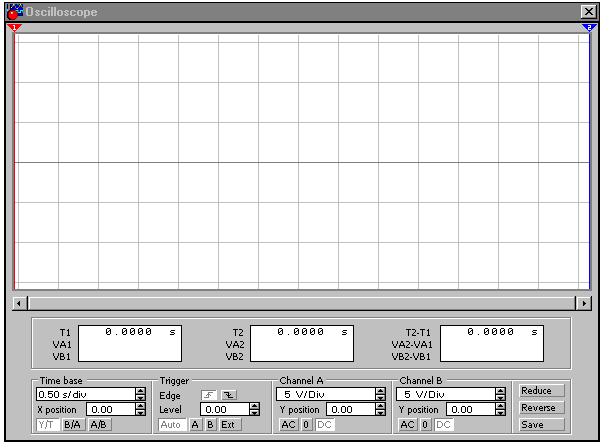Set Channel B coupling to AC
The width and height of the screenshot is (607, 445).
click(407, 424)
